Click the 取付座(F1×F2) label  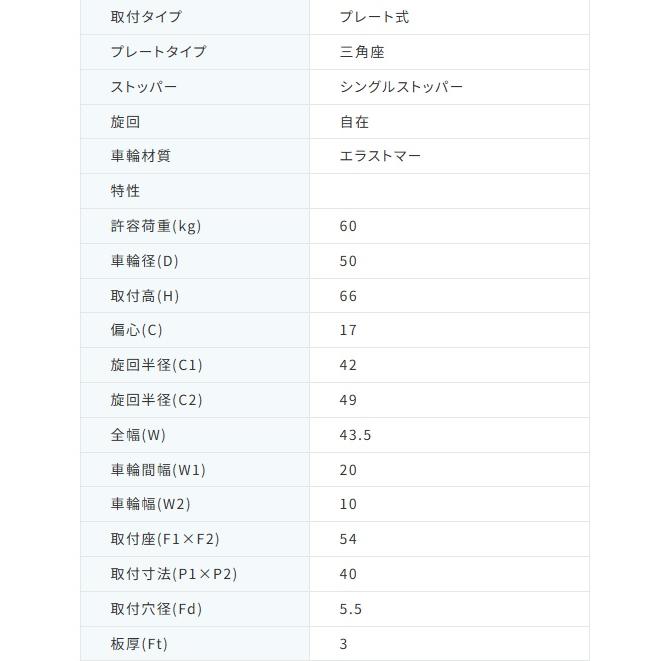click(x=165, y=539)
